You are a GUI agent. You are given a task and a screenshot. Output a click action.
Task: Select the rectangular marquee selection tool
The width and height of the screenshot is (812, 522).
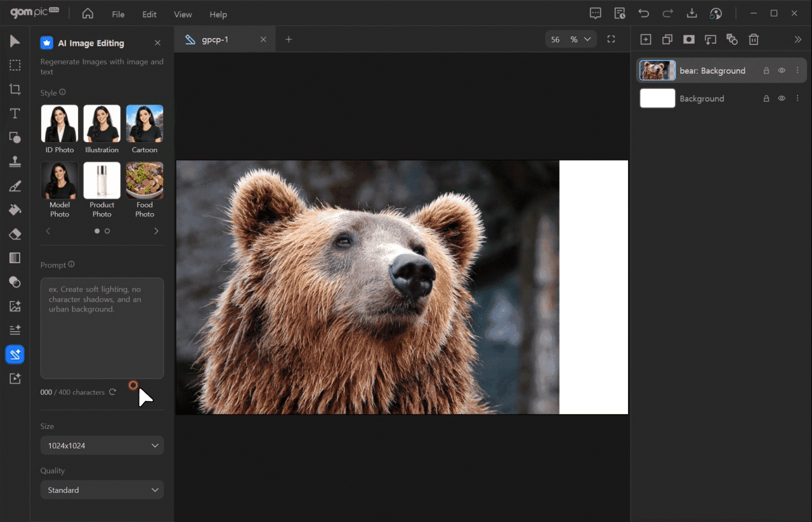tap(15, 65)
